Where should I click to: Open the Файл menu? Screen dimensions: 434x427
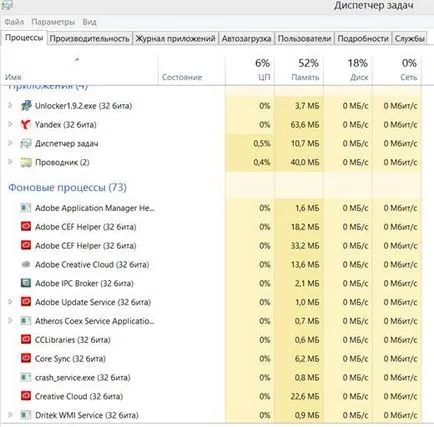click(14, 22)
